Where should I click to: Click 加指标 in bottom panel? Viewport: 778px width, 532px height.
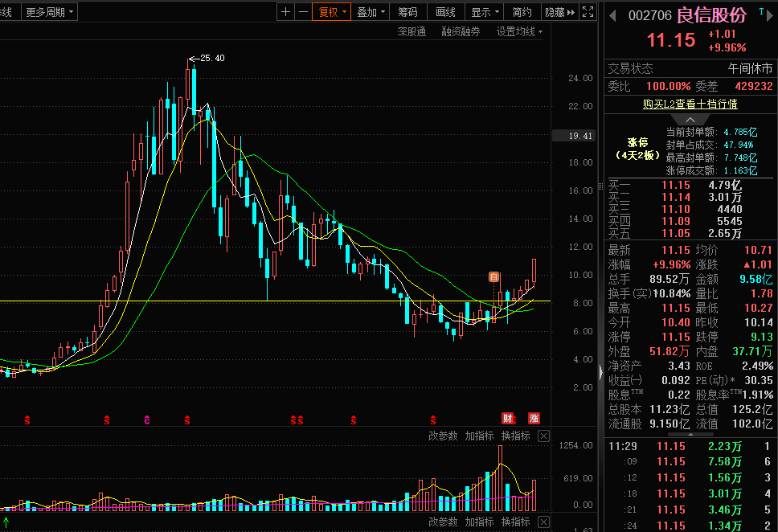coord(479,522)
